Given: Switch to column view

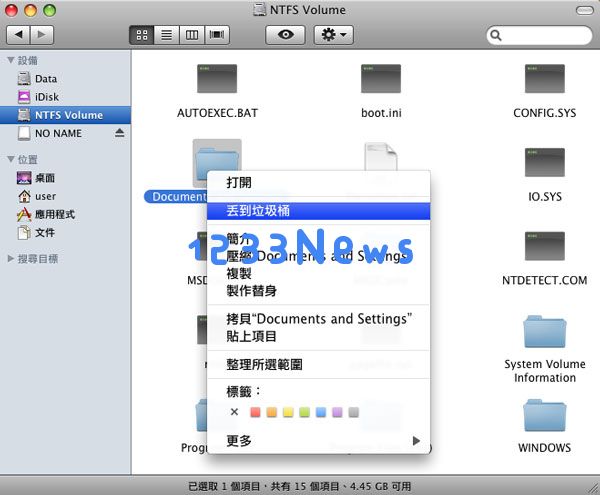Looking at the screenshot, I should coord(192,35).
